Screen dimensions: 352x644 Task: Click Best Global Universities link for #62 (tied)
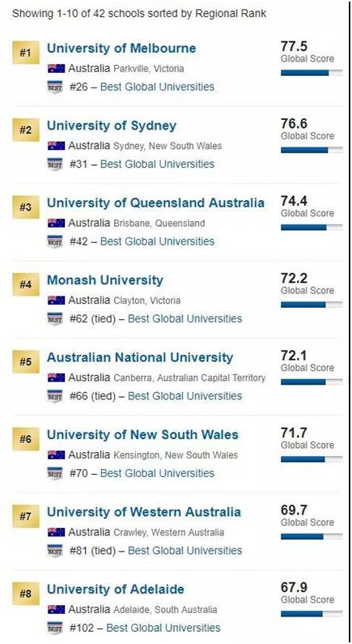(x=185, y=318)
